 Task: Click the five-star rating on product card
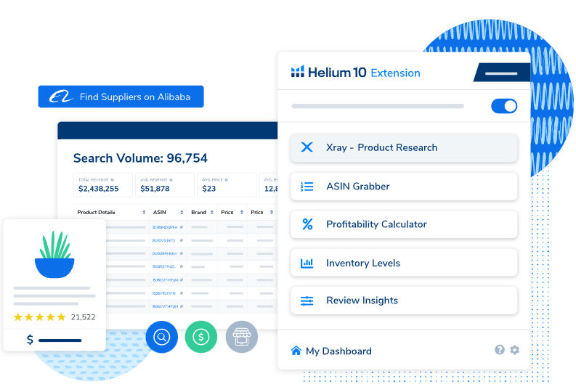[40, 317]
